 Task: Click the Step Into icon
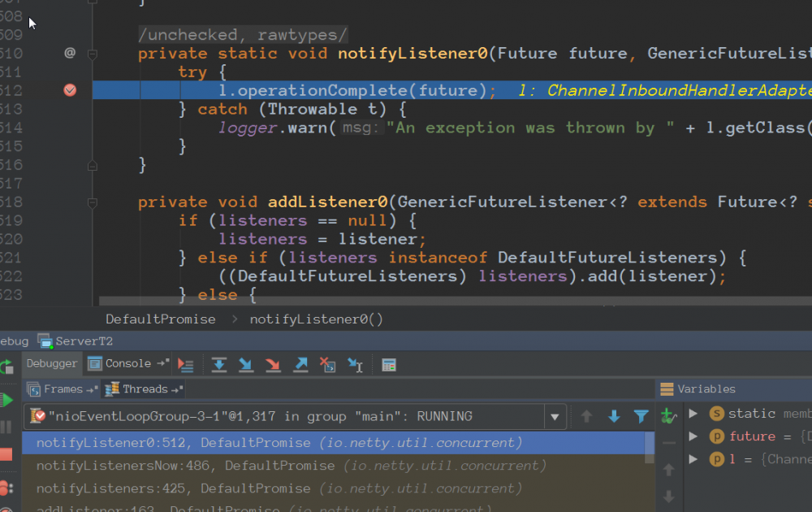[246, 365]
